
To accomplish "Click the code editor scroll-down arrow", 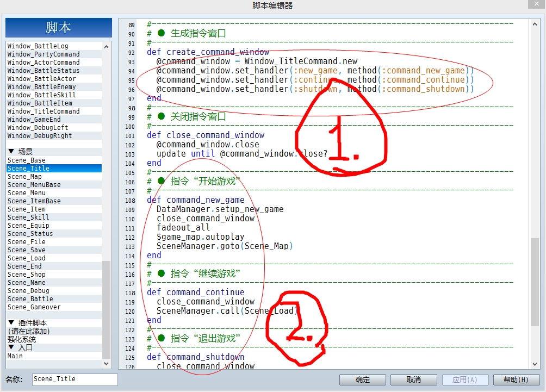I will [535, 364].
